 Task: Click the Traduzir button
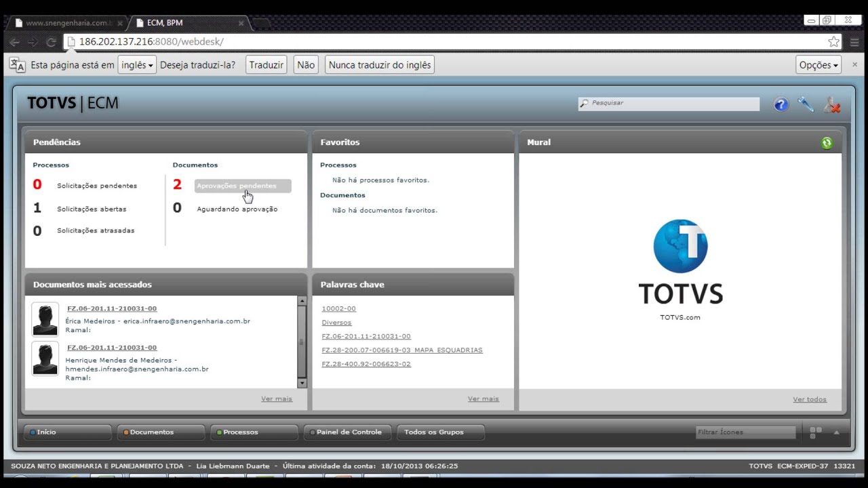tap(266, 65)
